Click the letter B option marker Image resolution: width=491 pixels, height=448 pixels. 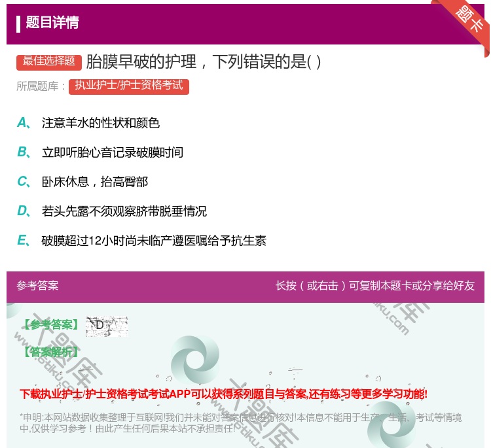[24, 152]
